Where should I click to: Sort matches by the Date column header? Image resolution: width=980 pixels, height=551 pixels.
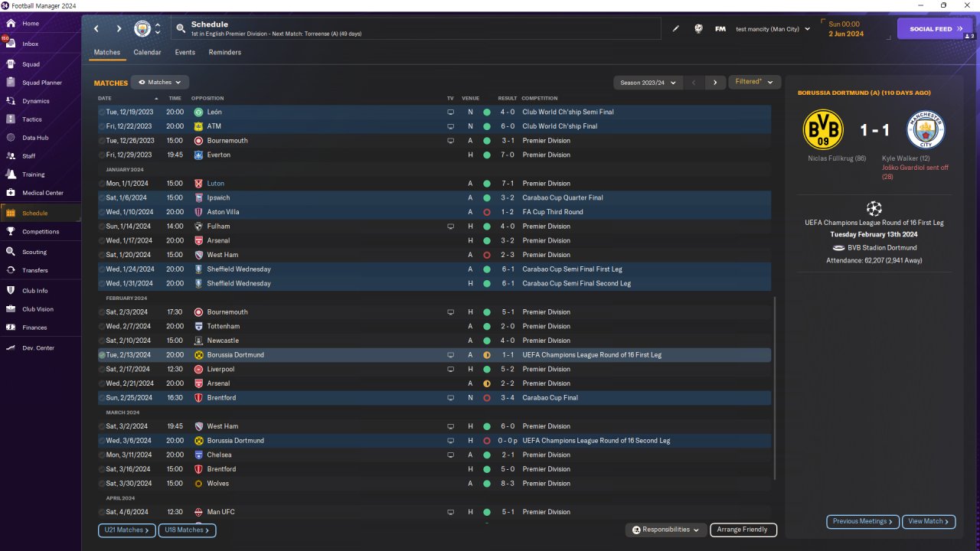coord(105,98)
